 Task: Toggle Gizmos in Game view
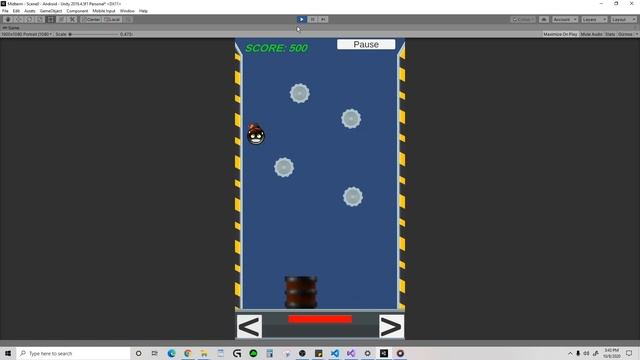(625, 34)
